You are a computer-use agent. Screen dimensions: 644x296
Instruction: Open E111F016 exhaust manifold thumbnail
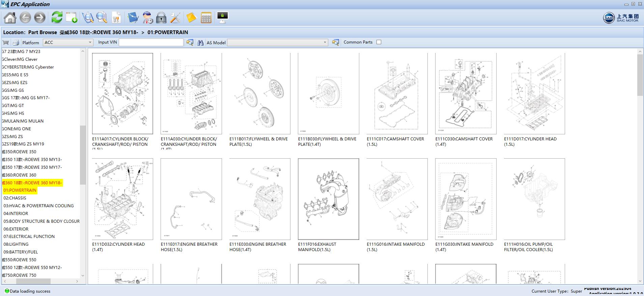click(x=329, y=199)
